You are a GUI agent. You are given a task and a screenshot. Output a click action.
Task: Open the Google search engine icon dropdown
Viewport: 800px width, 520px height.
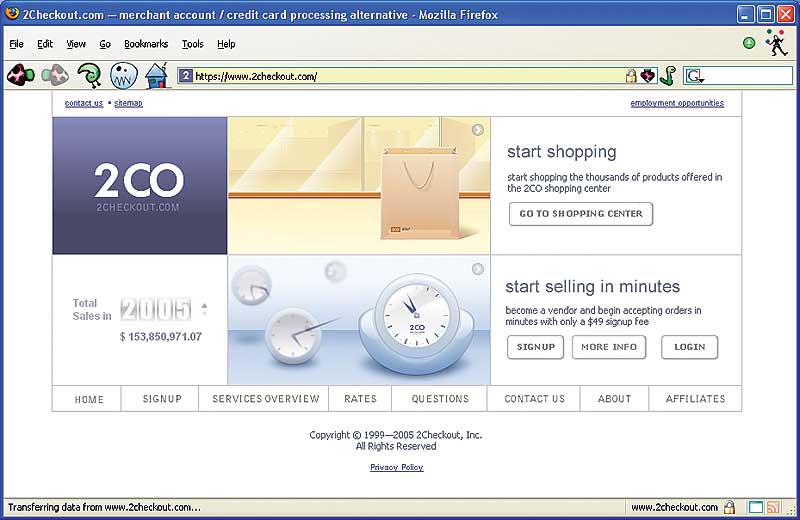coord(695,77)
